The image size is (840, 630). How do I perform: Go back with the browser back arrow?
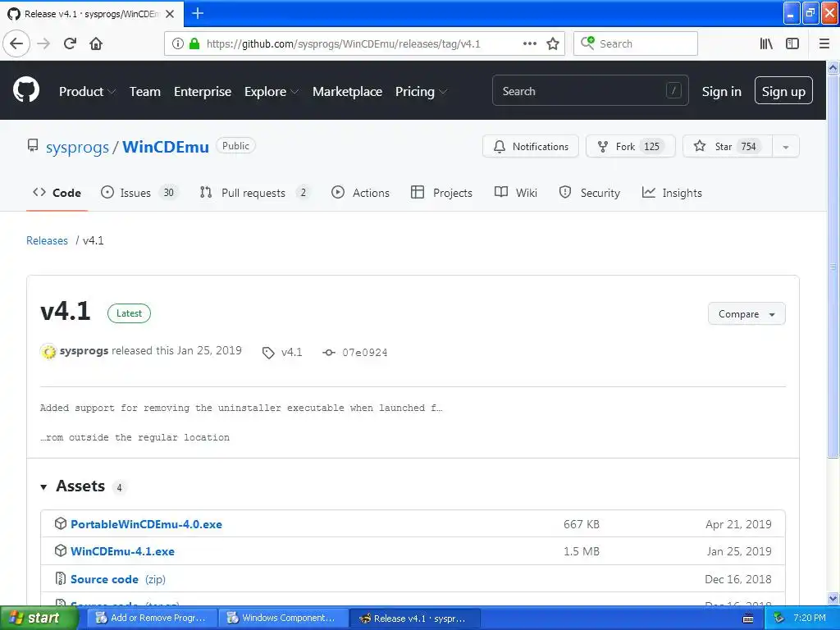click(16, 43)
